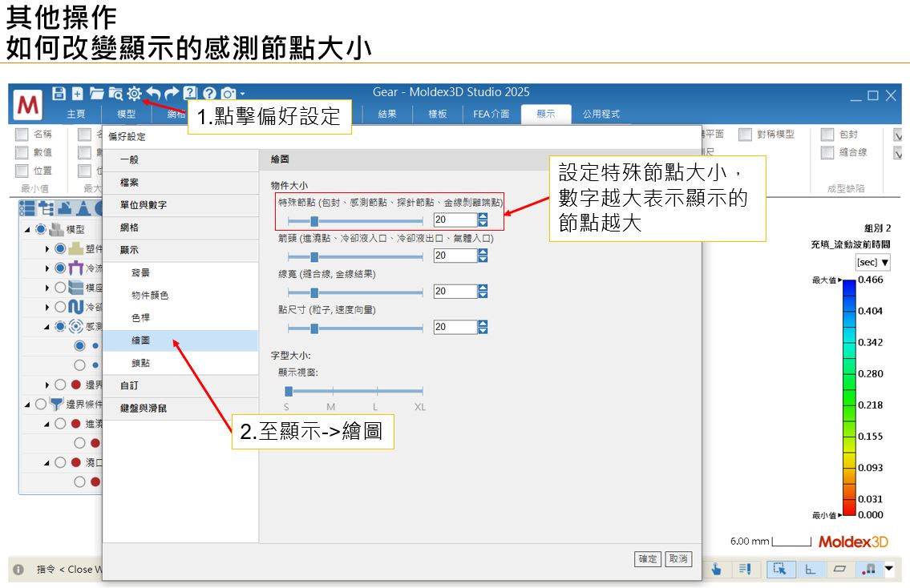The image size is (910, 588).
Task: Open the preferences gear icon
Action: click(x=135, y=94)
